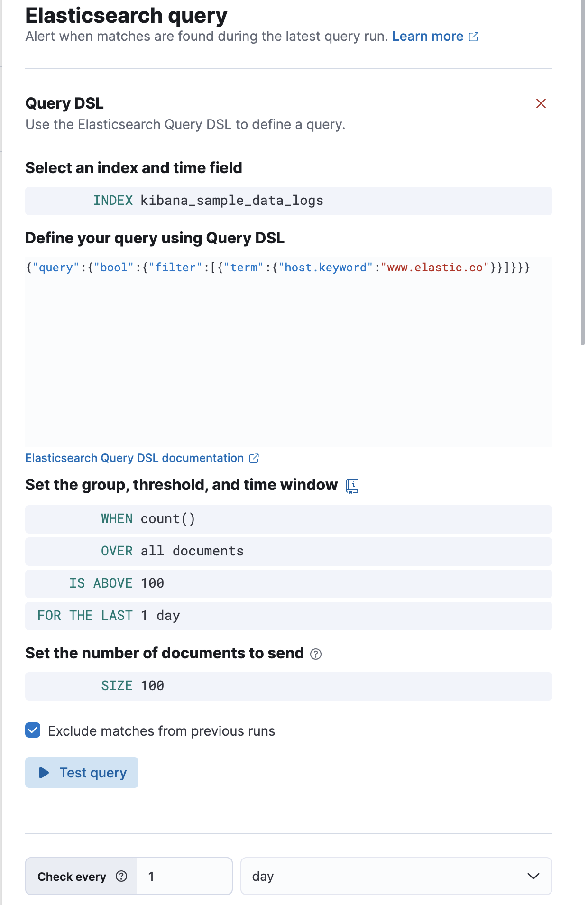Click the checked checkbox icon
Viewport: 588px width, 905px height.
click(x=32, y=730)
